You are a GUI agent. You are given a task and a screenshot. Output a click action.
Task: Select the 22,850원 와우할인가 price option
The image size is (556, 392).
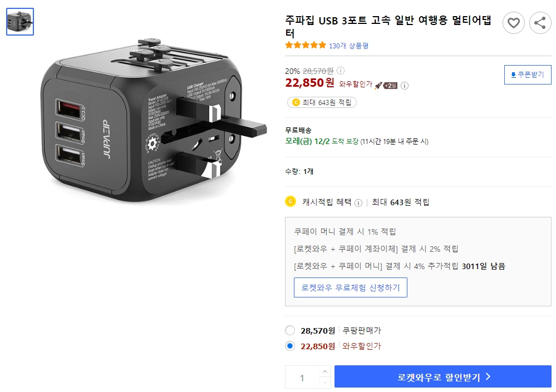tap(290, 346)
